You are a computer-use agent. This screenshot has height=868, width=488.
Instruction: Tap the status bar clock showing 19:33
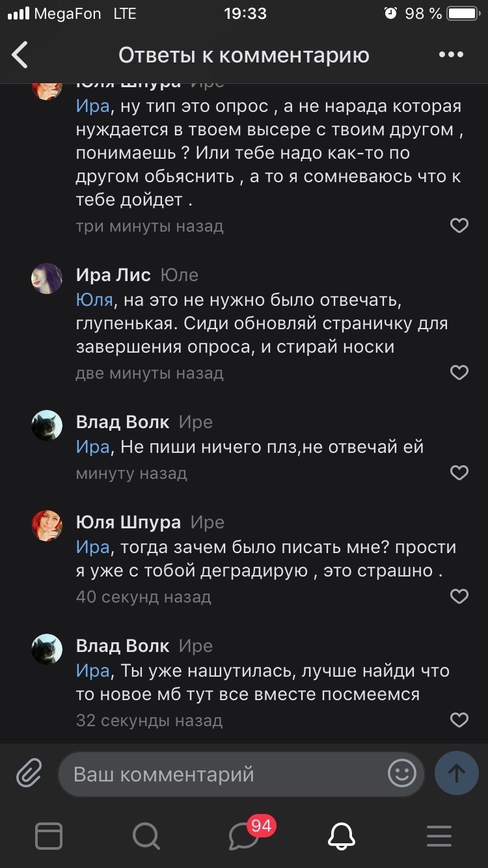[x=245, y=12]
